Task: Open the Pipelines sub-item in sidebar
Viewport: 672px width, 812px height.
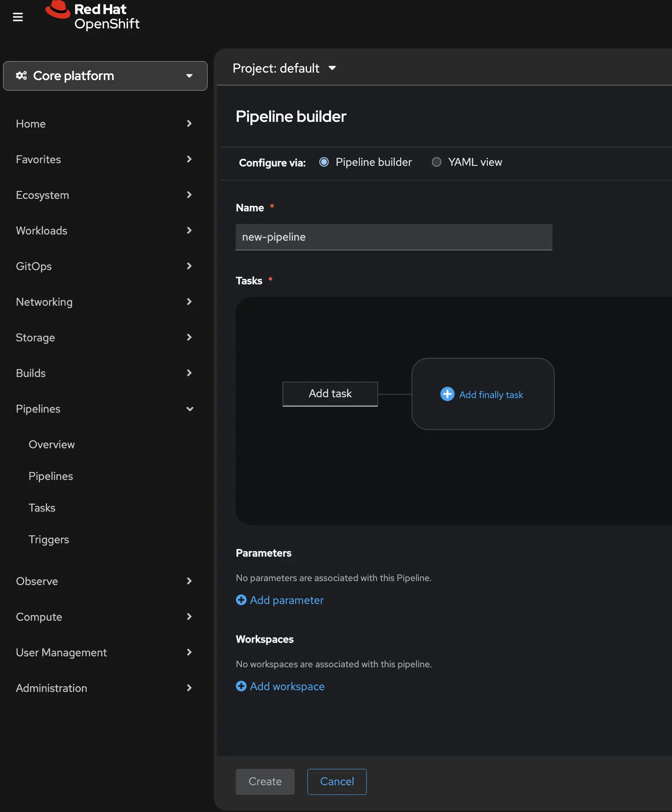Action: [51, 476]
